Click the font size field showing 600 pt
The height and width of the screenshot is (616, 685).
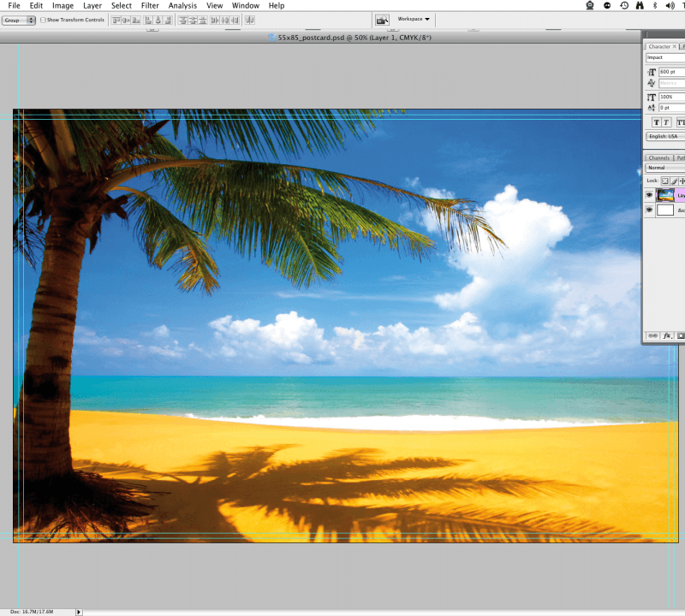pyautogui.click(x=670, y=72)
